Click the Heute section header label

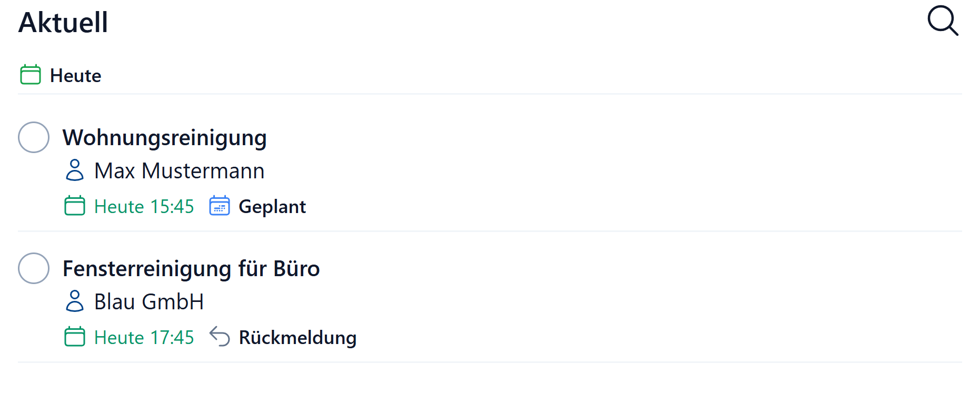[x=75, y=76]
